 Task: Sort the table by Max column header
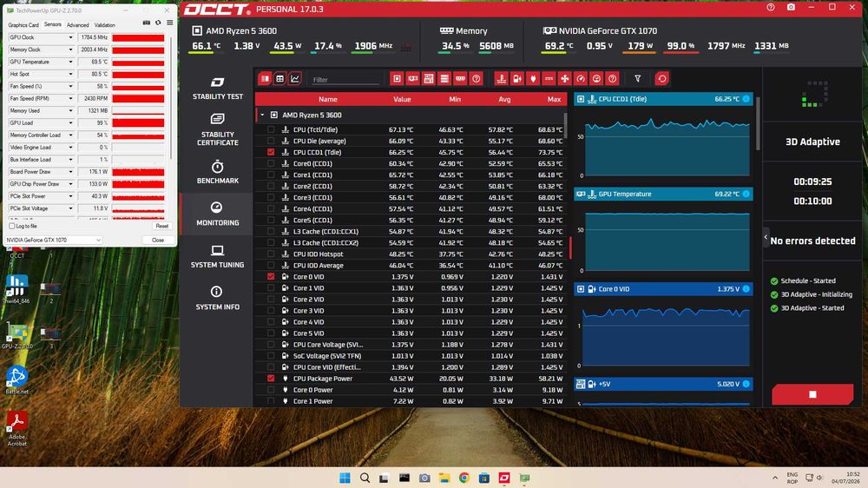click(x=554, y=99)
